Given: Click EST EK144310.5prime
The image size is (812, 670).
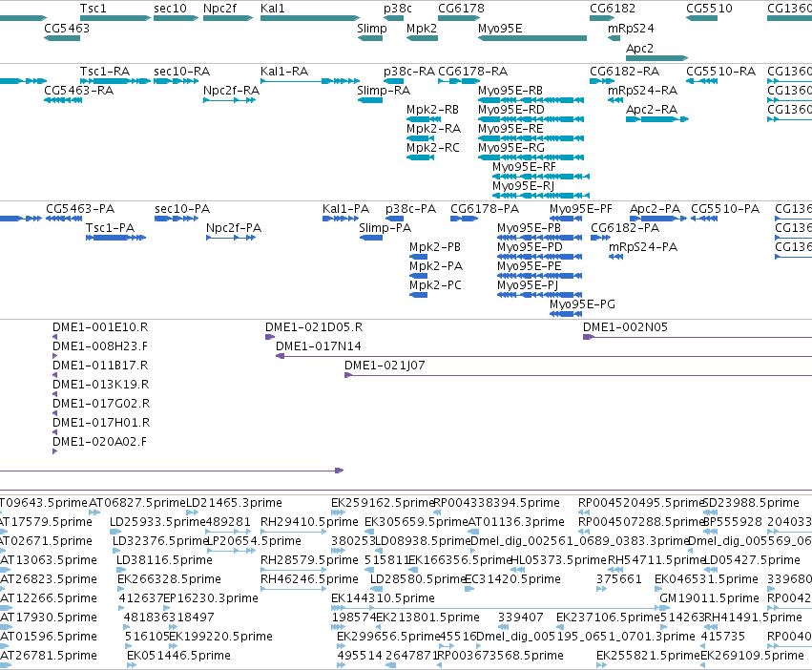Looking at the screenshot, I should click(x=383, y=598).
